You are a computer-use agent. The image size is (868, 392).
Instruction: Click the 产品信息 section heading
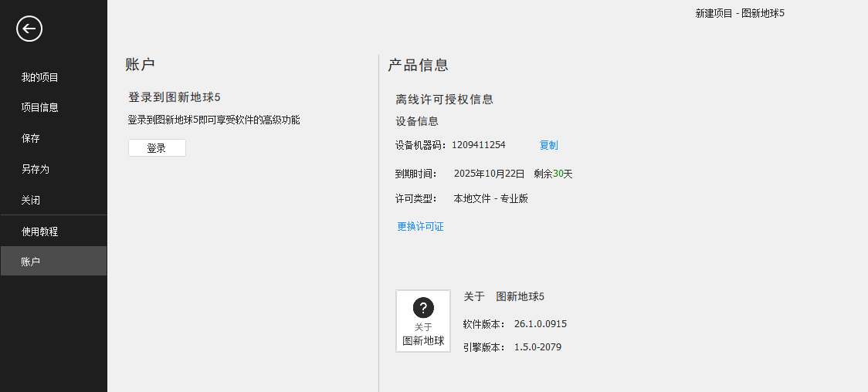coord(418,65)
